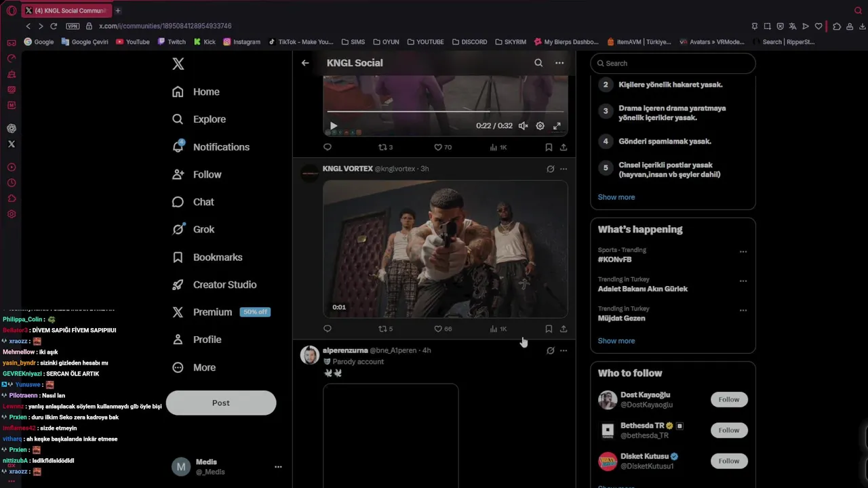
Task: Open Bookmarks in X sidebar
Action: 207,258
